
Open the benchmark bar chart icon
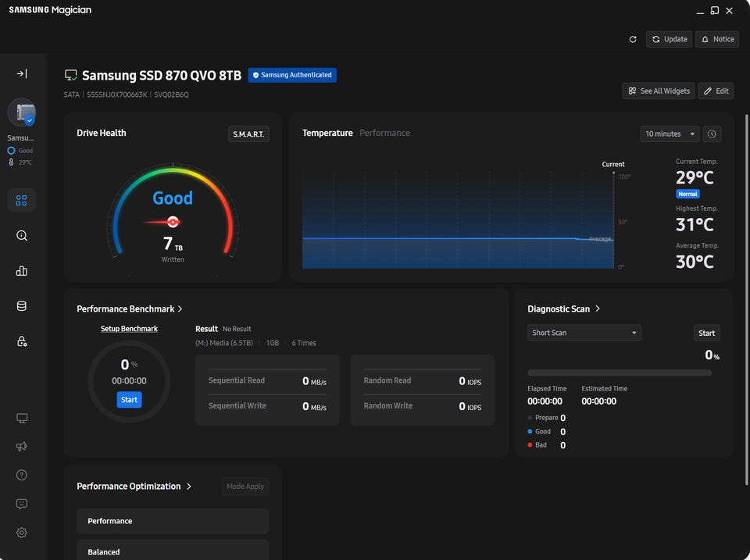[22, 271]
